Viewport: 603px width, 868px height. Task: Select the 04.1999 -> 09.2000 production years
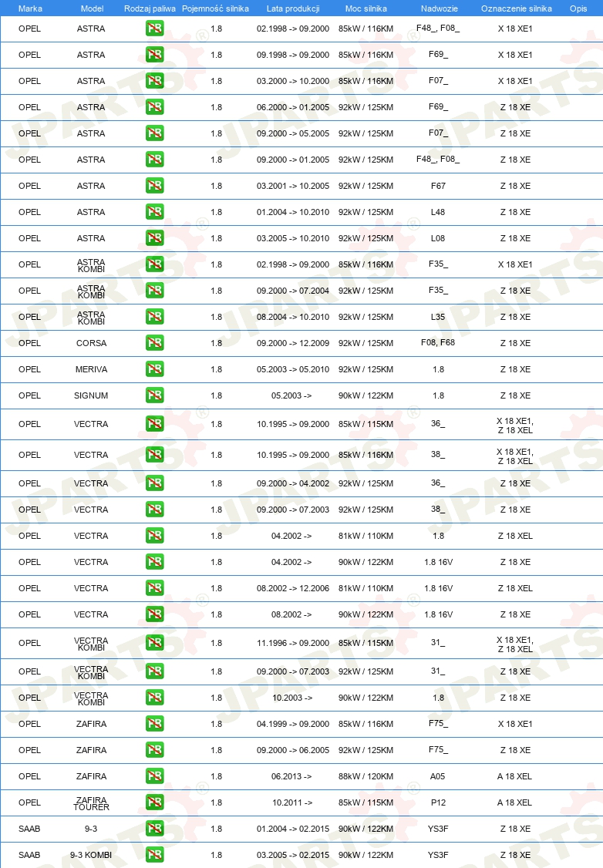coord(293,724)
